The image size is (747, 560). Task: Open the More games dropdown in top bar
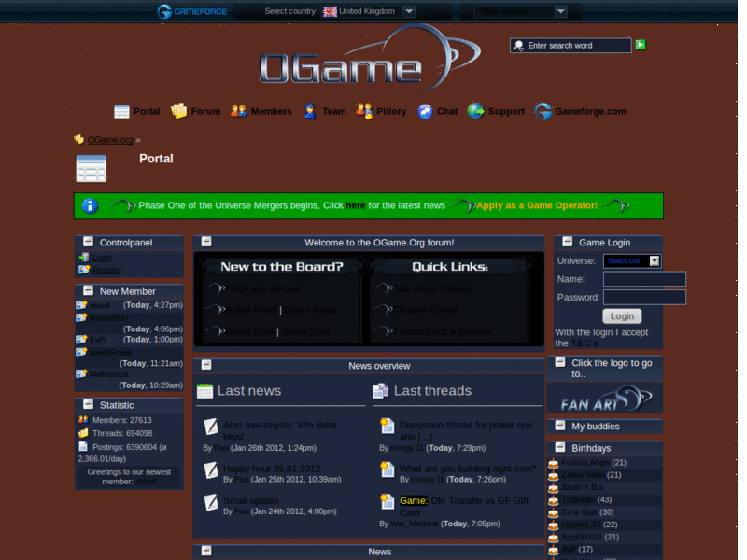(561, 11)
